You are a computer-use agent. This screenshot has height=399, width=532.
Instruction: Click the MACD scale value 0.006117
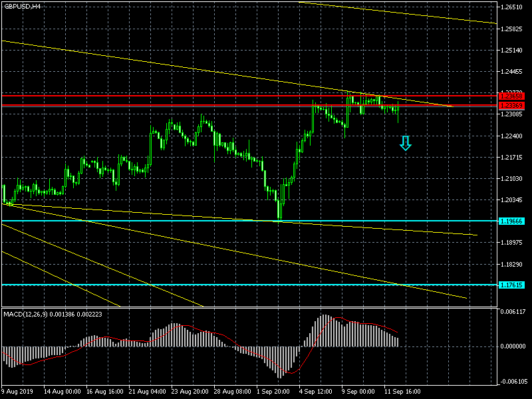pos(513,311)
